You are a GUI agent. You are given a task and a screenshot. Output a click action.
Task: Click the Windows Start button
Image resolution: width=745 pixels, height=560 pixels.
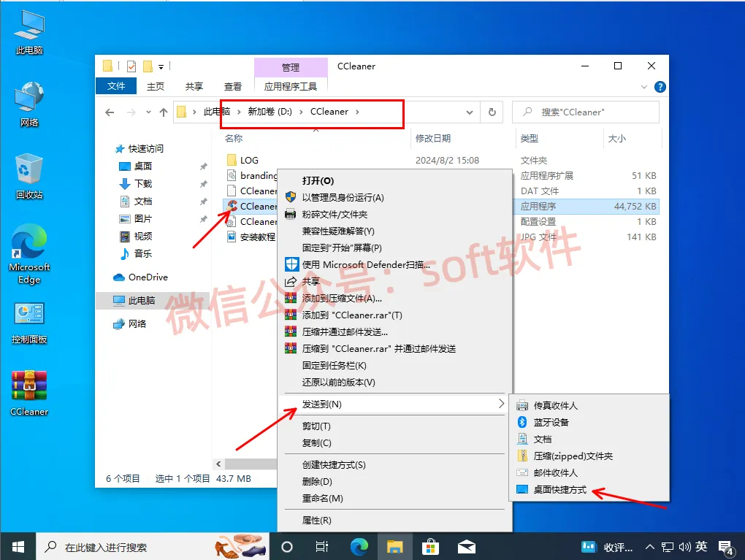tap(18, 547)
